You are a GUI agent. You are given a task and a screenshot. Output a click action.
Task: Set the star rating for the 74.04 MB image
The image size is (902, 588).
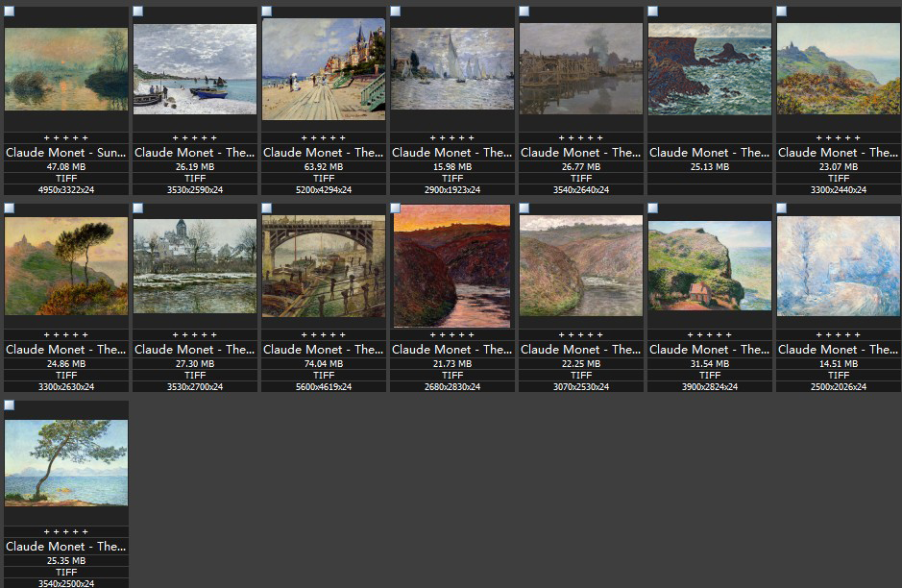(324, 335)
